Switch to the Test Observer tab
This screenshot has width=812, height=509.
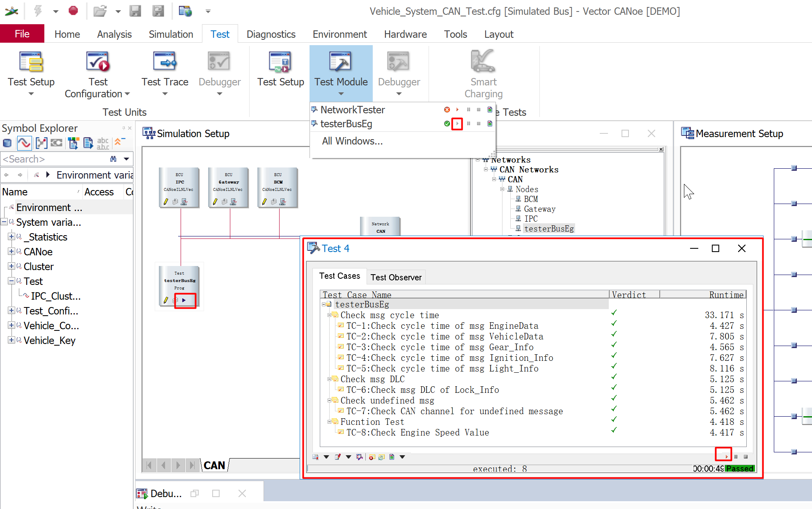(x=396, y=277)
